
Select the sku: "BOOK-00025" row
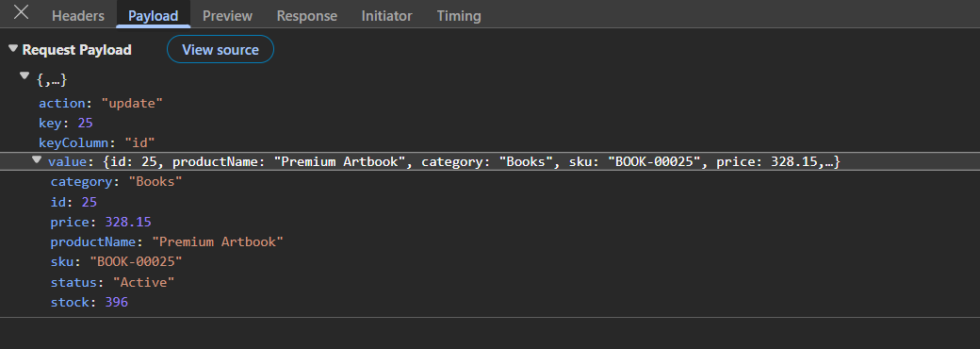(x=116, y=262)
